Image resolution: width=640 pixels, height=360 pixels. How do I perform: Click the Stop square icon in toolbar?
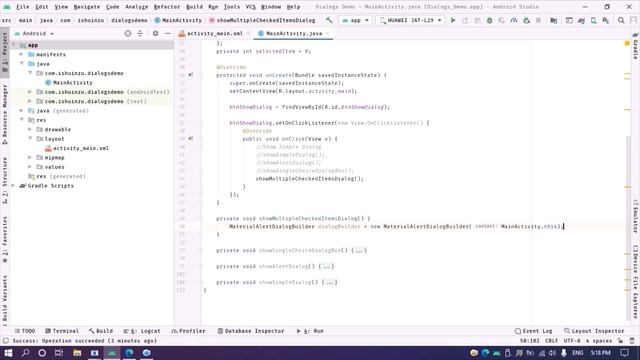pos(538,20)
